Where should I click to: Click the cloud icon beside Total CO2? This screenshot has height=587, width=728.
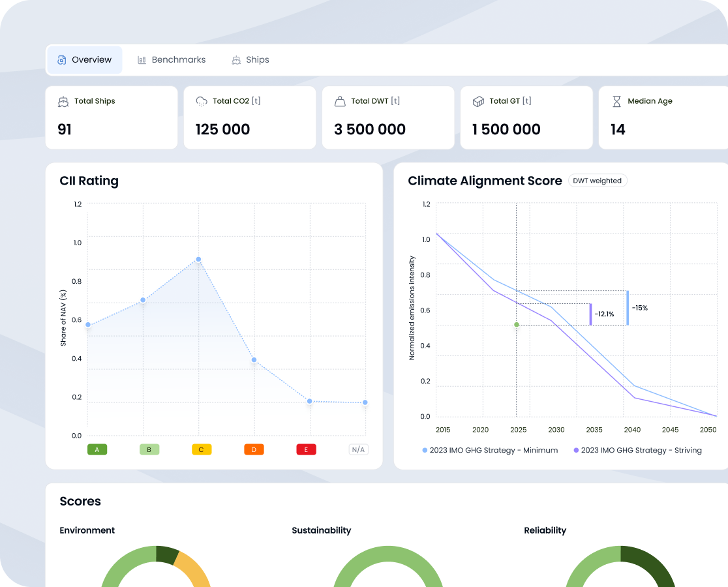[202, 102]
